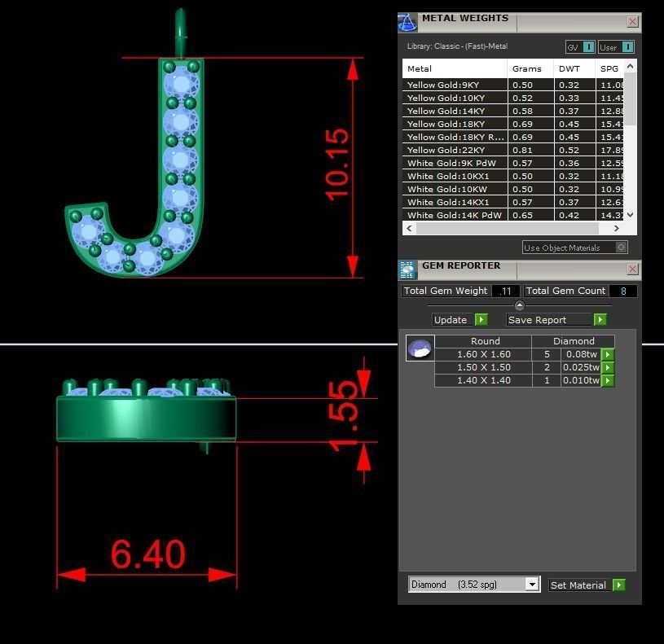Screen dimensions: 664x644
Task: Open the Diamond material dropdown
Action: point(532,585)
